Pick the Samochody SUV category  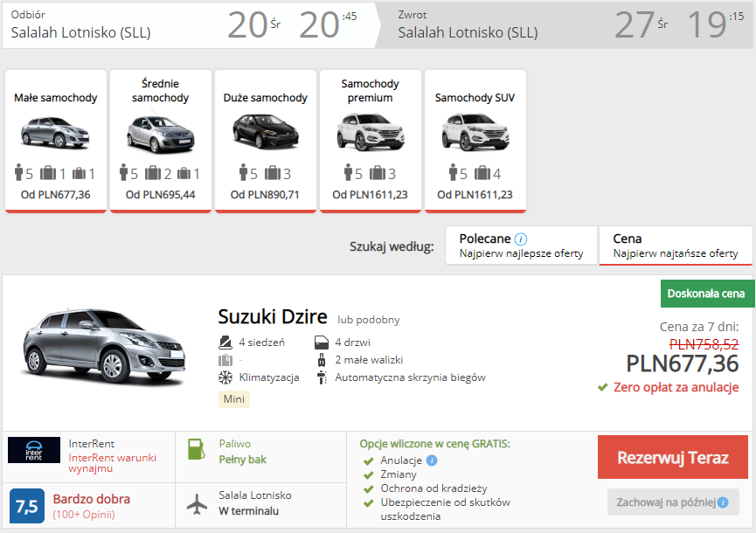(475, 141)
